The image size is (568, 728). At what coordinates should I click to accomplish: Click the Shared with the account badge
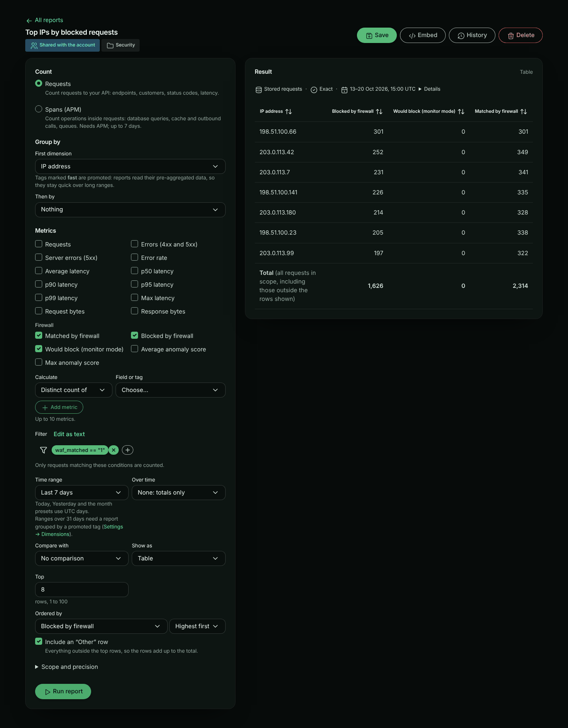(62, 45)
